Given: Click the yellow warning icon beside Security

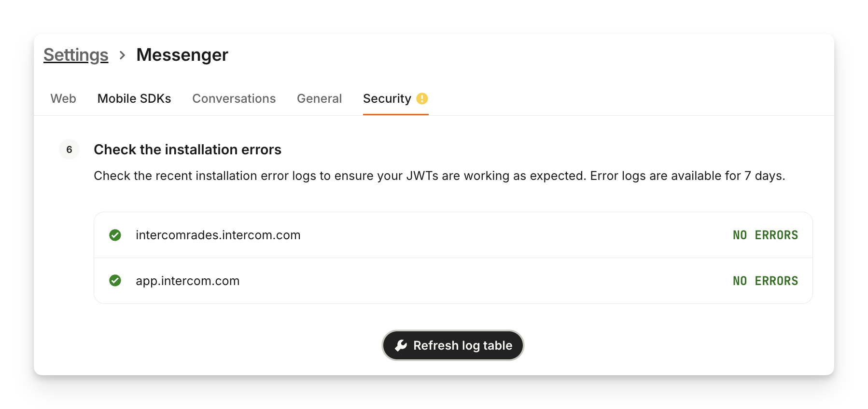Looking at the screenshot, I should pos(422,99).
